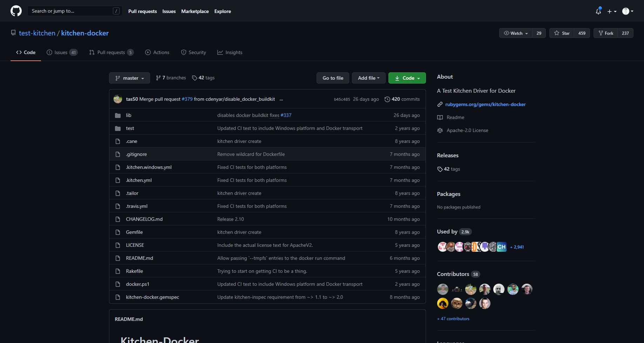Image resolution: width=644 pixels, height=343 pixels.
Task: Open the README.md file
Action: [x=140, y=258]
